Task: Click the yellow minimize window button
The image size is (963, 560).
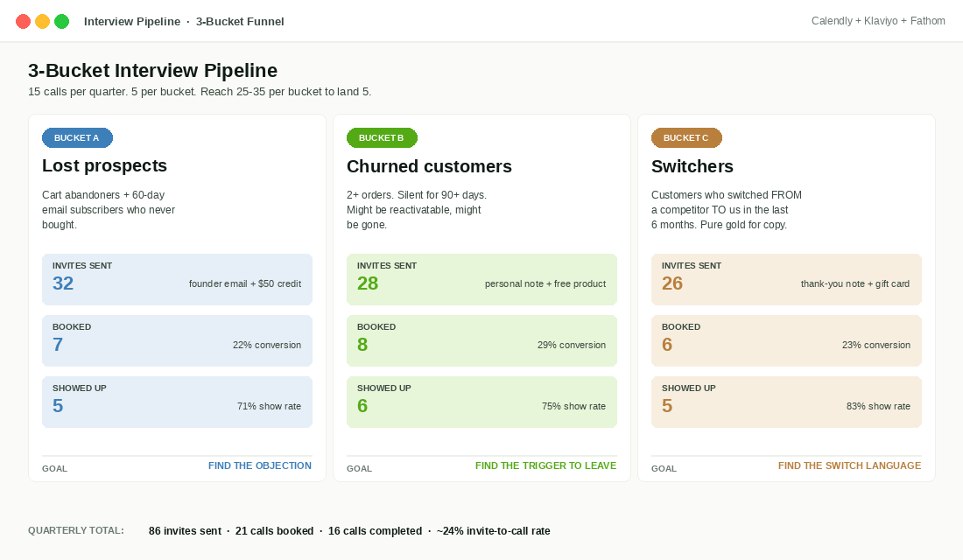Action: (x=42, y=22)
